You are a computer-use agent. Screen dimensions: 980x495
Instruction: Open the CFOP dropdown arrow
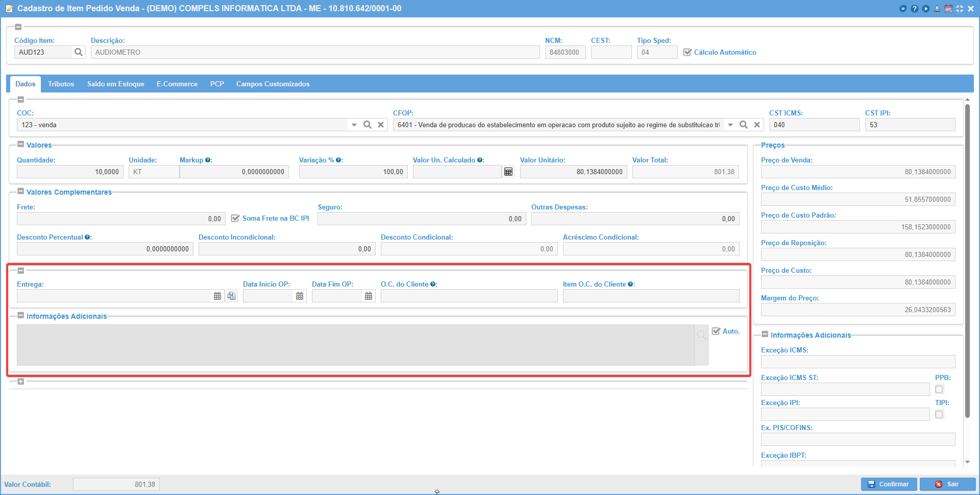(730, 125)
